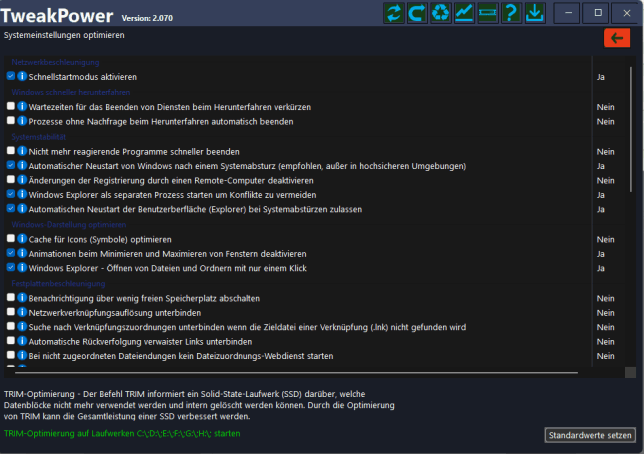Check Netzwerkverknüpfungsauflösung unterbinden
Screen dimensions: 644x454
click(x=10, y=312)
